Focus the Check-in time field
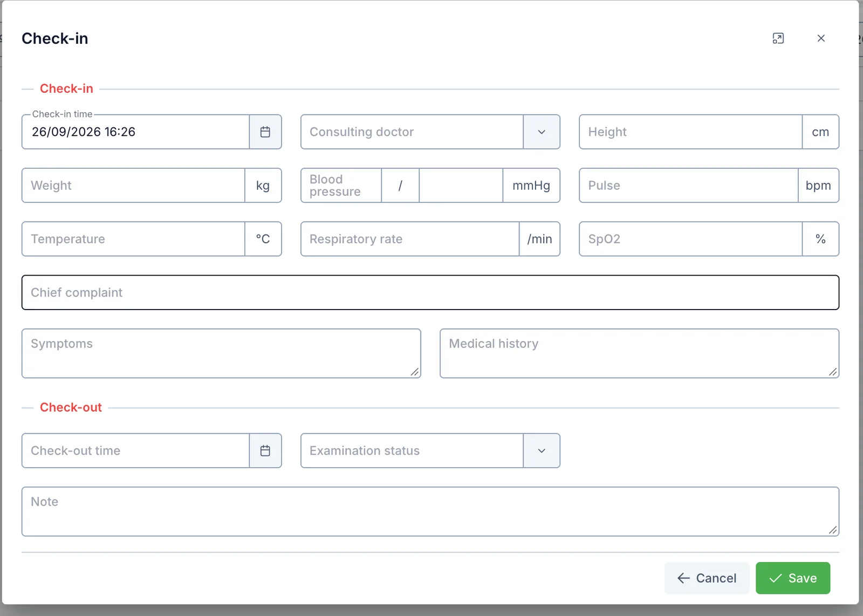 click(136, 132)
